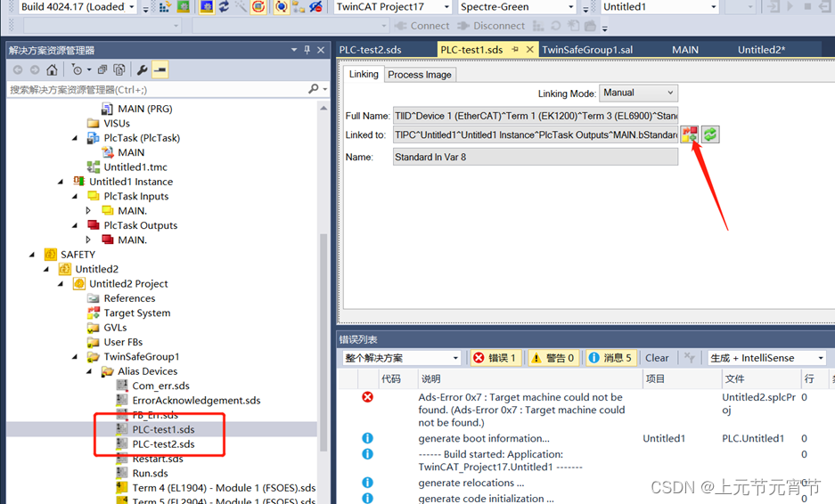Toggle the 消息 5 messages filter
This screenshot has height=504, width=835.
(610, 358)
